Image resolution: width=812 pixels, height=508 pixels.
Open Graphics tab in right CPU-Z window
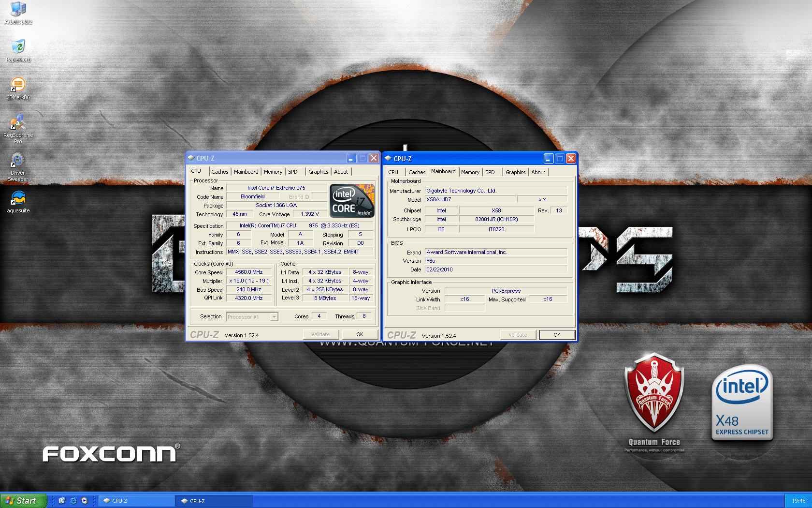point(516,172)
